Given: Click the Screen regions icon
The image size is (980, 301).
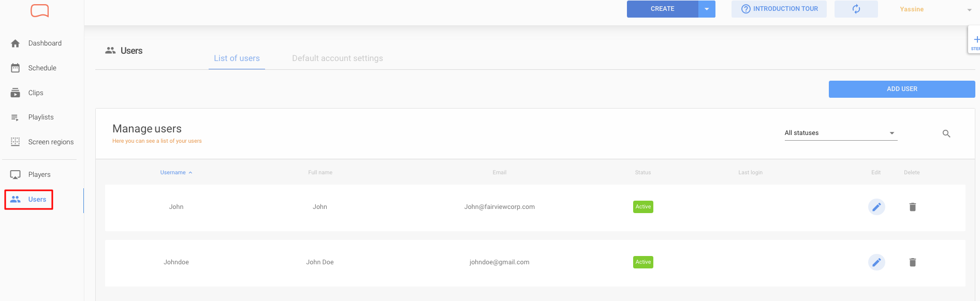Looking at the screenshot, I should point(15,141).
